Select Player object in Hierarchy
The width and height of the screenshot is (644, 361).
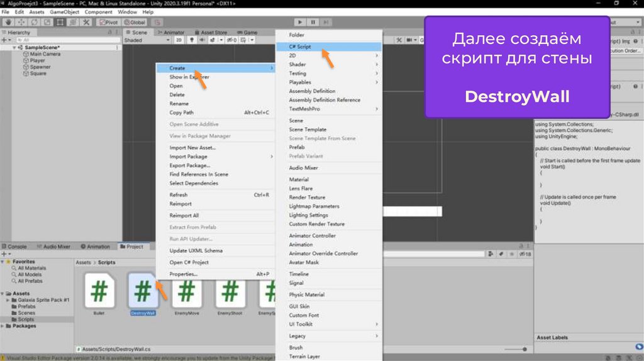(37, 61)
